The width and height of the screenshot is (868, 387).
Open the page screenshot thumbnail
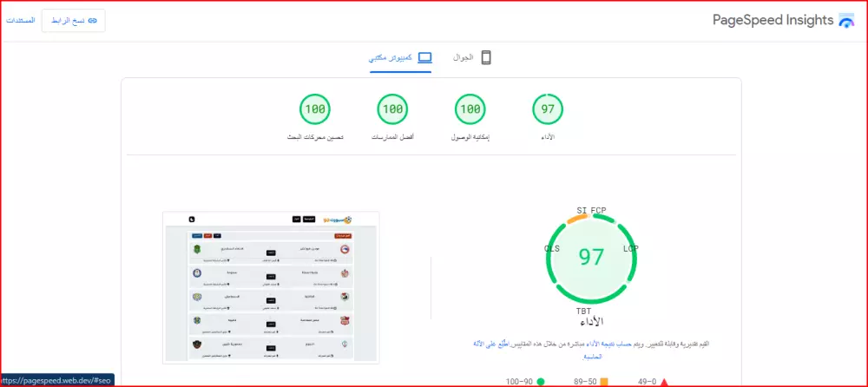pyautogui.click(x=271, y=287)
